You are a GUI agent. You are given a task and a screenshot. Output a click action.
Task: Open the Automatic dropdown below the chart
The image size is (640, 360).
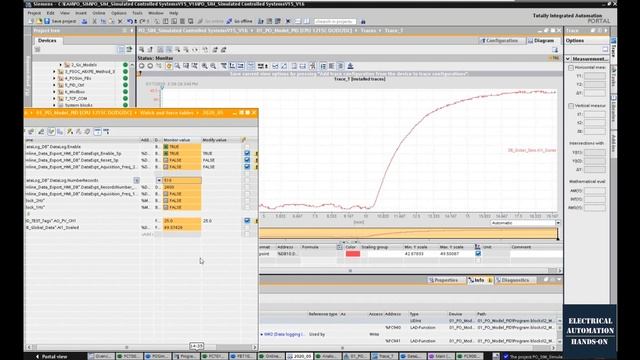coord(558,223)
